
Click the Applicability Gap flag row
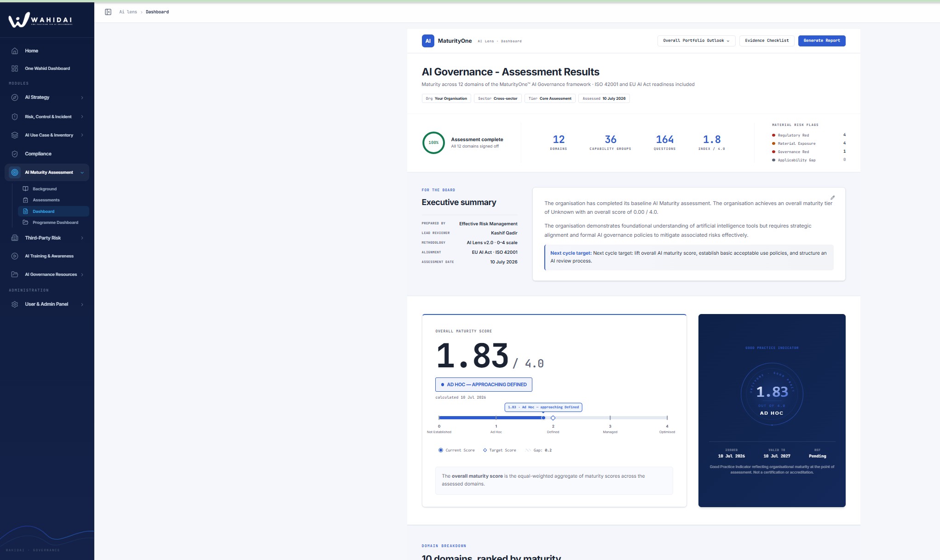pos(808,160)
